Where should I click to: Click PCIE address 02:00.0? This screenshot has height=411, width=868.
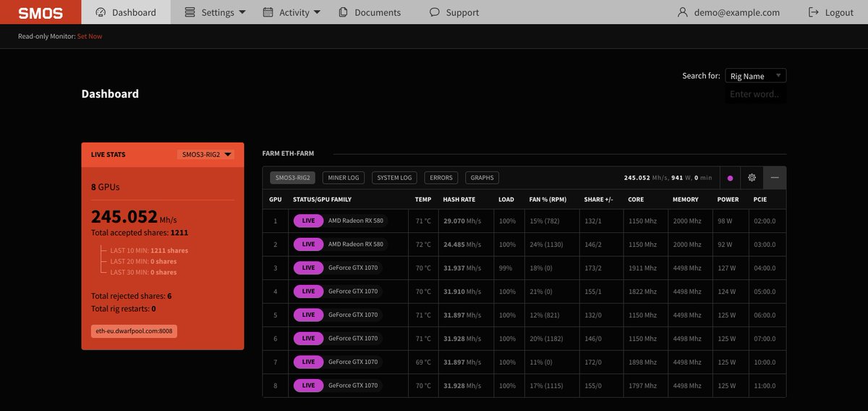click(x=764, y=221)
